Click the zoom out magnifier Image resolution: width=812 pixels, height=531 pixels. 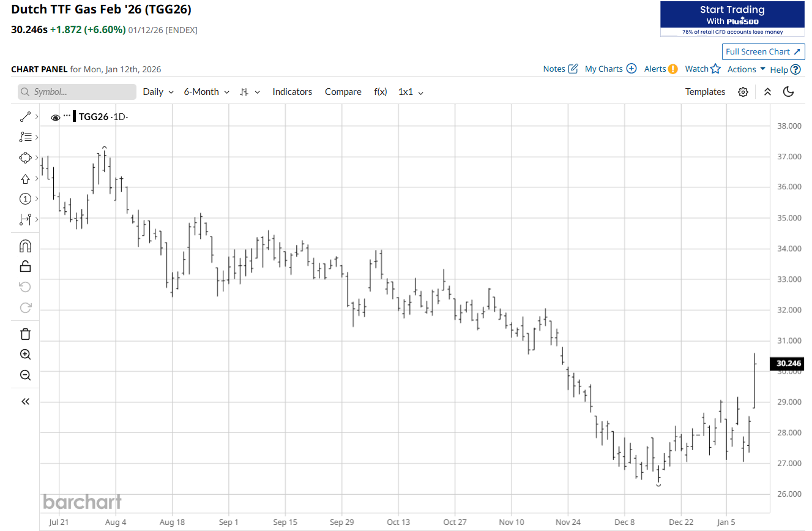click(25, 375)
